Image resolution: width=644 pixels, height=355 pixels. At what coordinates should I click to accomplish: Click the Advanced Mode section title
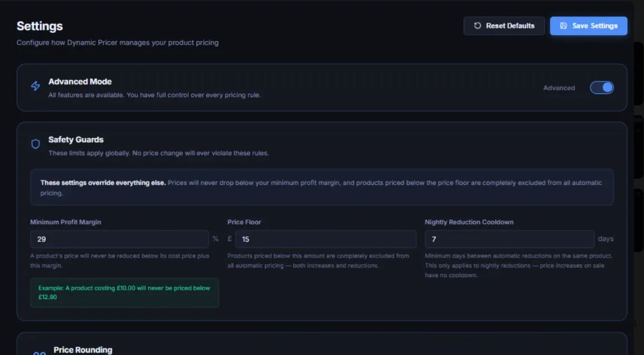coord(79,81)
